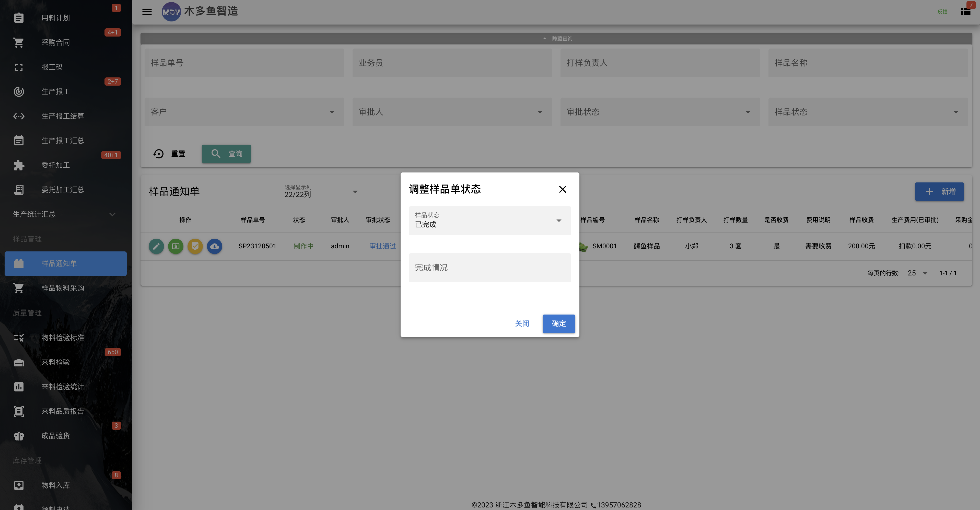Open the 选择显示列 column selector
This screenshot has width=980, height=510.
click(x=321, y=191)
